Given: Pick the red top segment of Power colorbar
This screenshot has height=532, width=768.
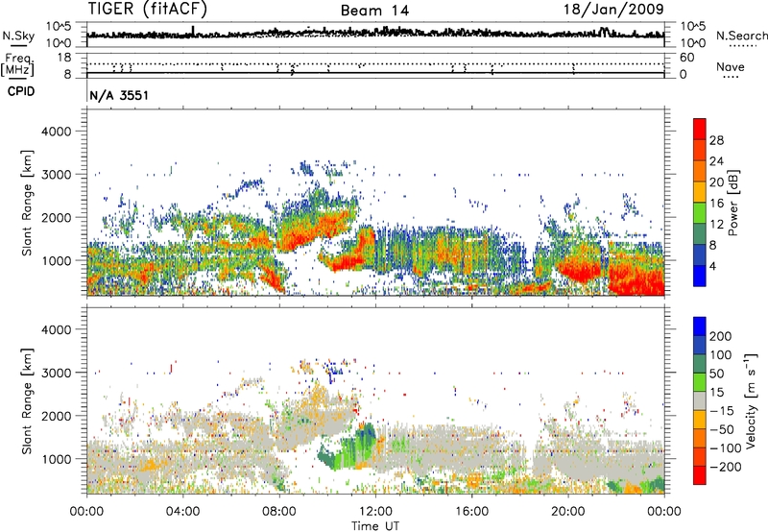Looking at the screenshot, I should [x=700, y=129].
